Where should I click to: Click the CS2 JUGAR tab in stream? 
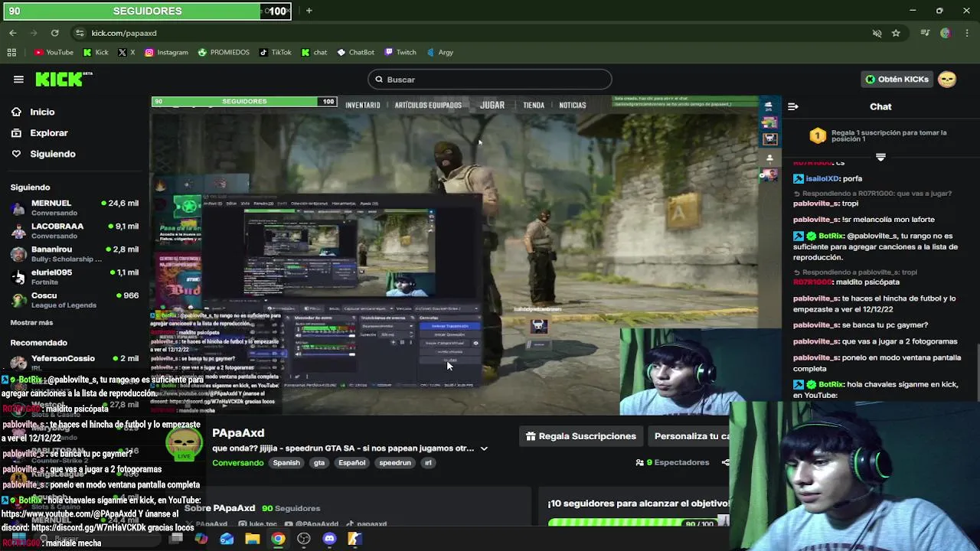492,106
